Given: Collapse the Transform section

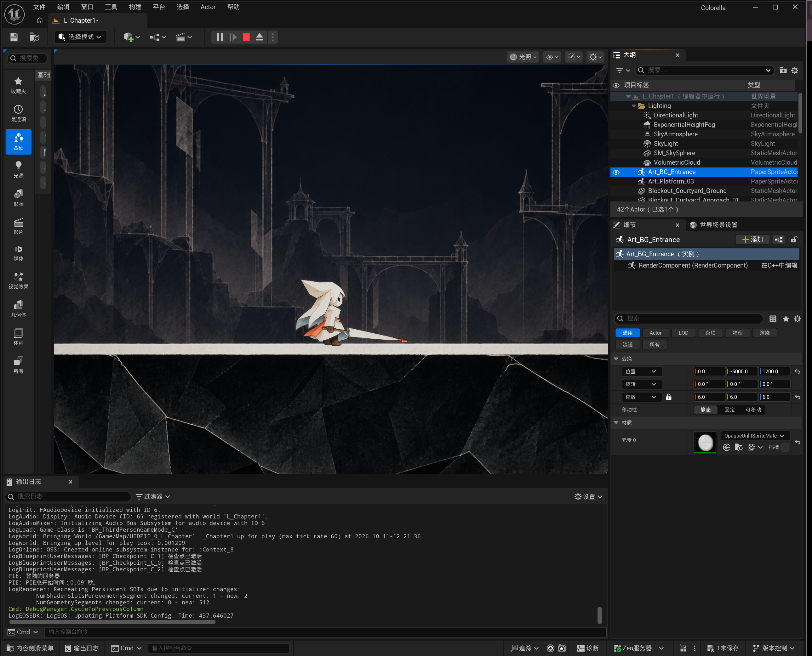Looking at the screenshot, I should click(616, 359).
